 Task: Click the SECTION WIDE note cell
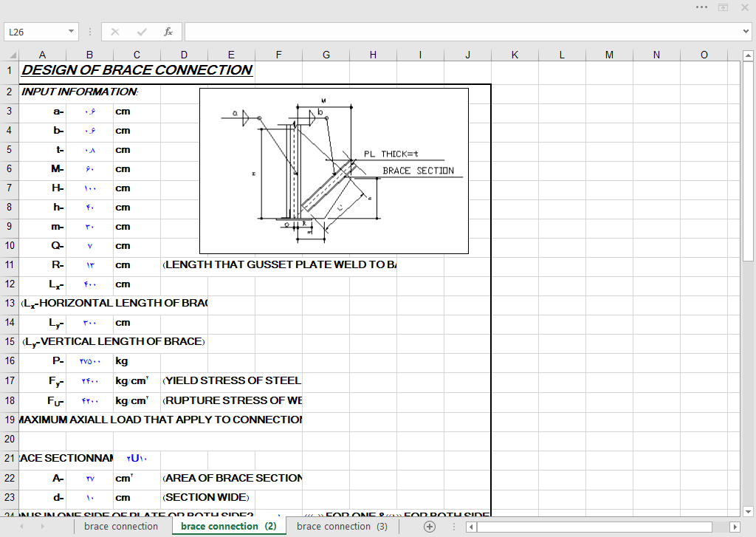(x=206, y=497)
